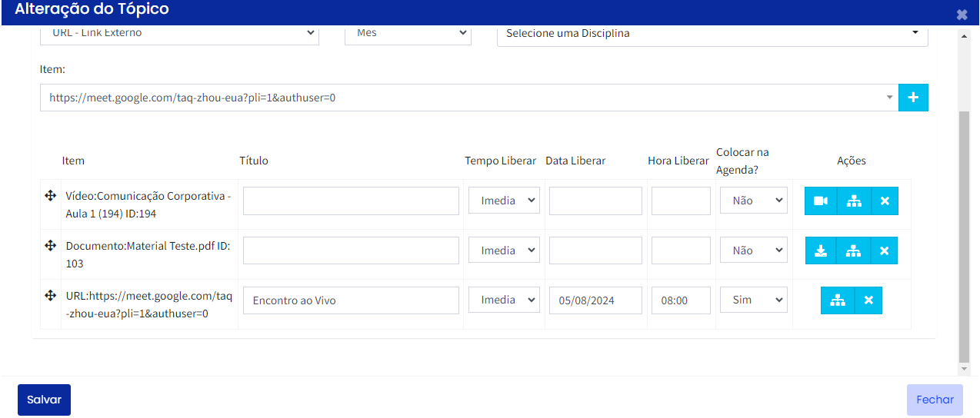Viewport: 980px width, 418px height.
Task: Remove the video item with its X icon
Action: (x=884, y=201)
